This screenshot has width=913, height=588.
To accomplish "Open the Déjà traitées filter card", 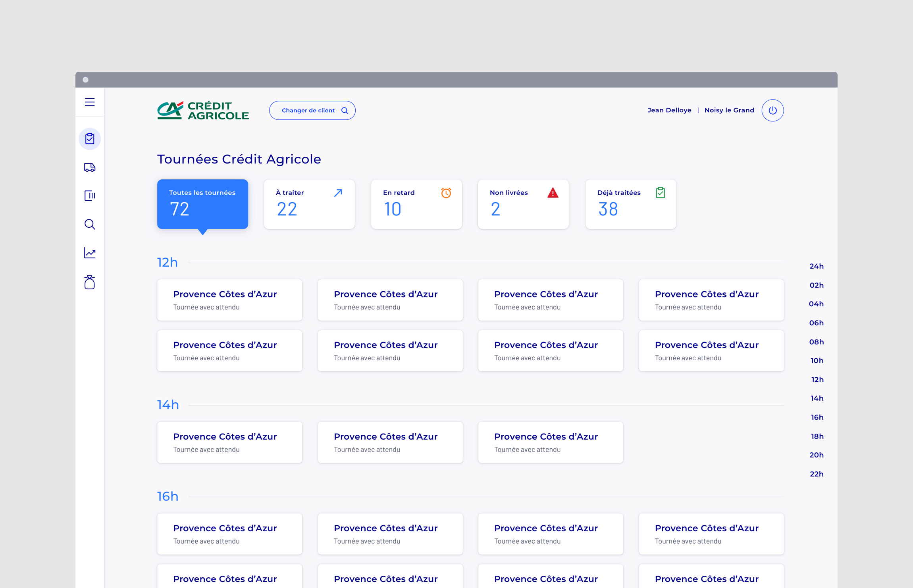I will [x=630, y=204].
